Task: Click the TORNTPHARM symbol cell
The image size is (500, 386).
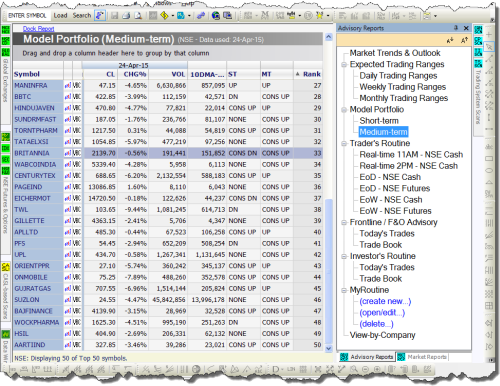Action: click(38, 131)
